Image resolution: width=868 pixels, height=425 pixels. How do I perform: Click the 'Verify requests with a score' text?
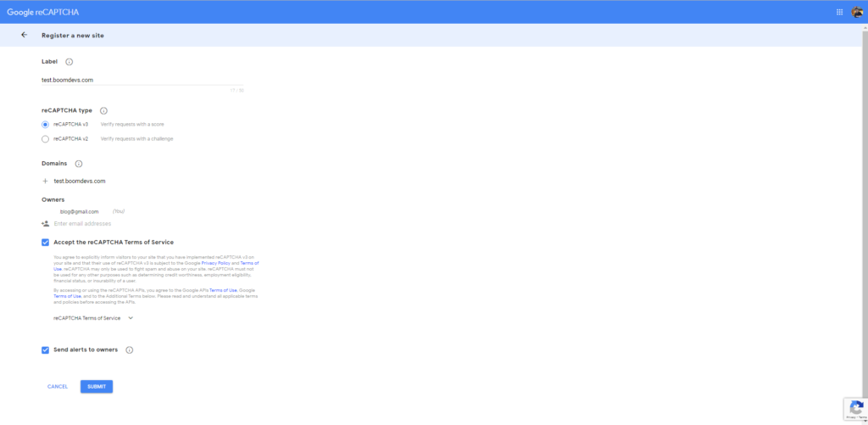(132, 124)
